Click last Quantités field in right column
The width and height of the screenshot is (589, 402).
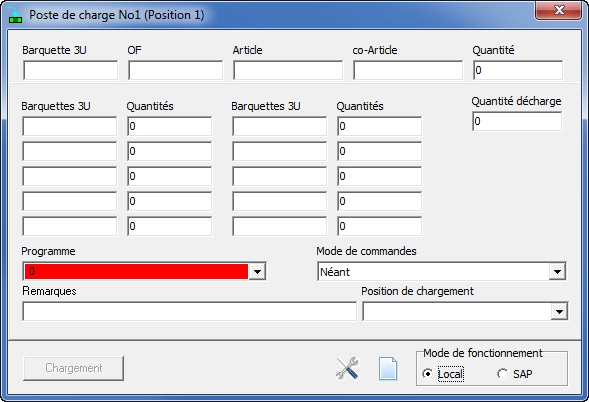pyautogui.click(x=379, y=227)
